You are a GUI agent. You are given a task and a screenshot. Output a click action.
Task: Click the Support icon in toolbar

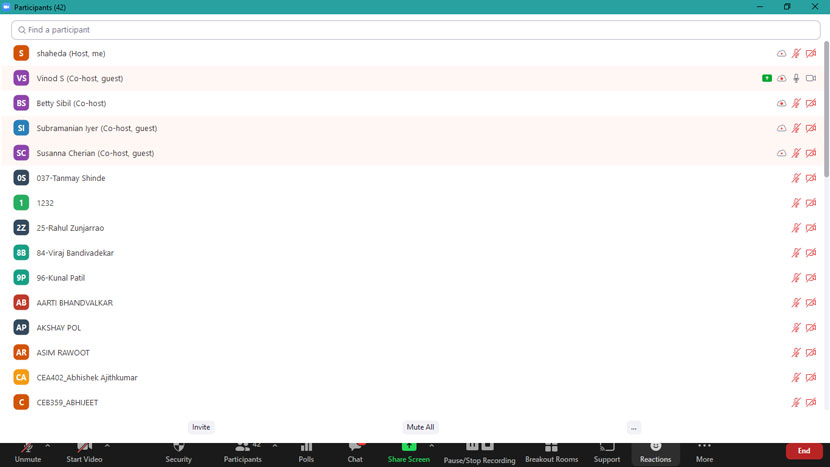pos(606,452)
